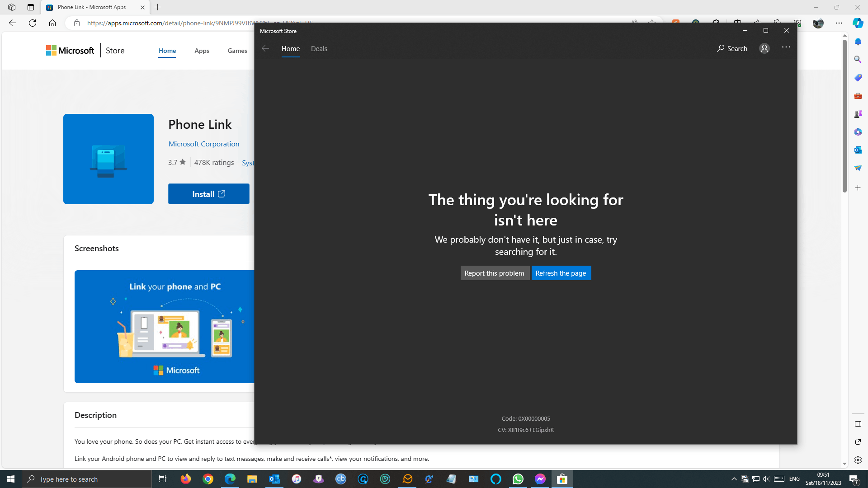The image size is (868, 488).
Task: Open WhatsApp from the taskbar
Action: pos(518,479)
